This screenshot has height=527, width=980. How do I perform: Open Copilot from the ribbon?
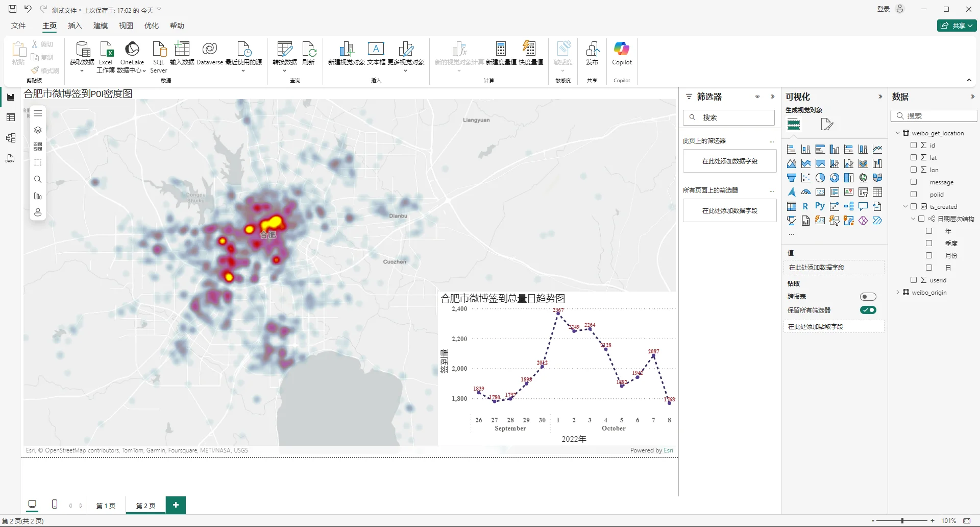tap(621, 54)
